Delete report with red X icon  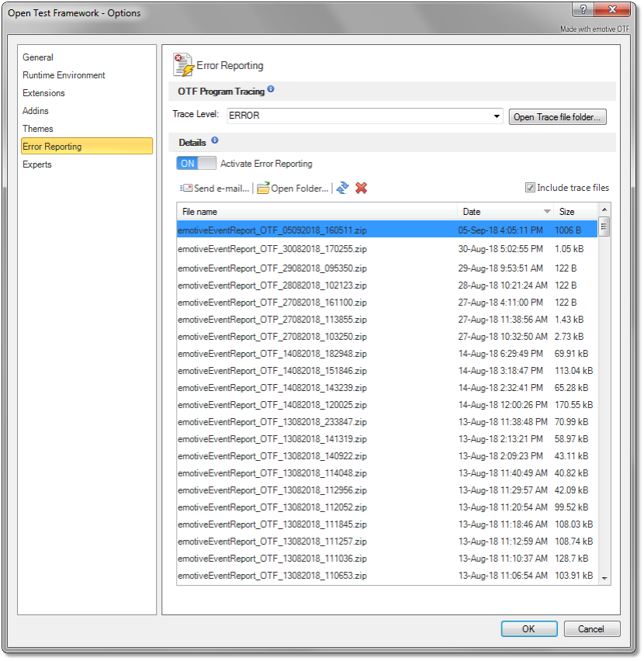(x=362, y=188)
